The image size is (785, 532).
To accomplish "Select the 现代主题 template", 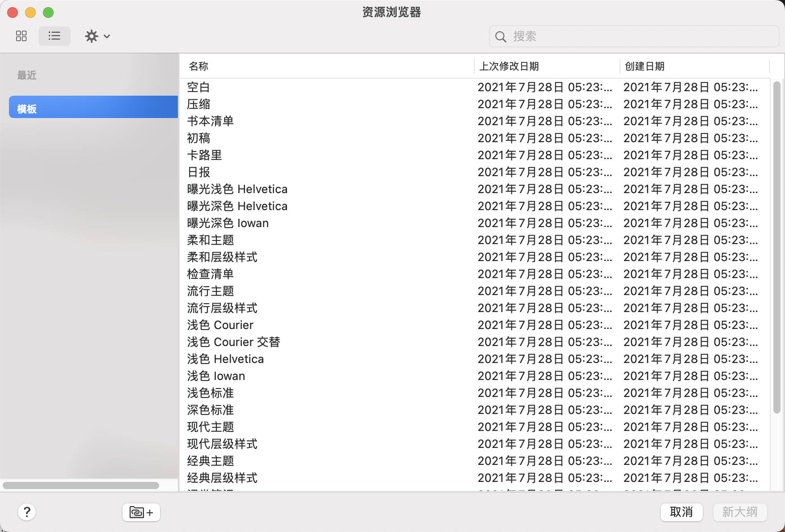I will pyautogui.click(x=475, y=427).
